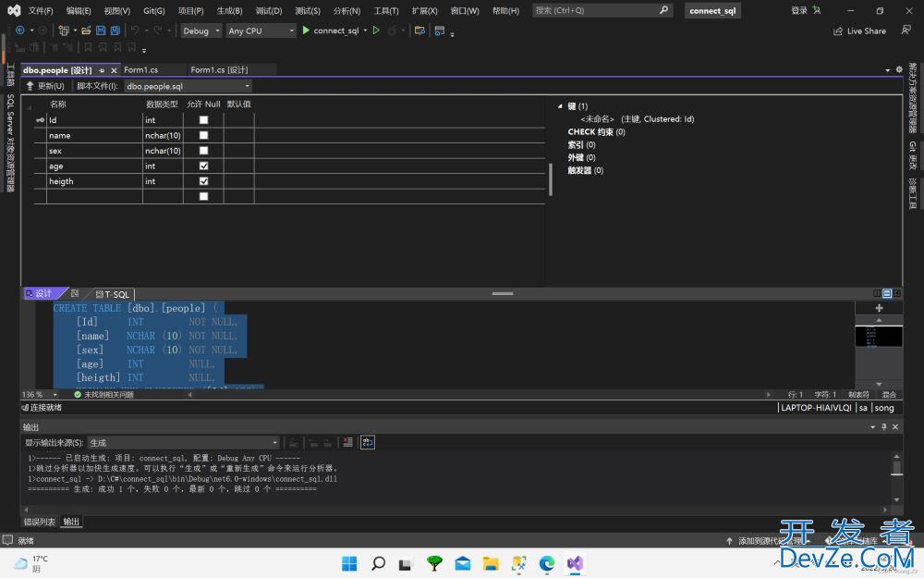Pin the dbo.people design tab
This screenshot has width=924, height=578.
click(x=102, y=70)
